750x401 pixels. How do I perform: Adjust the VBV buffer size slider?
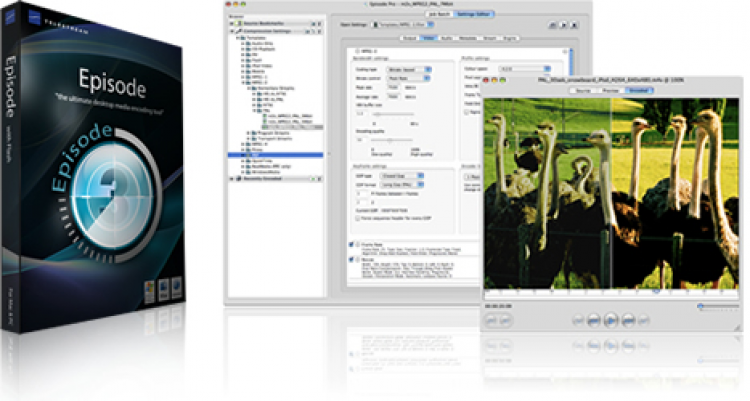click(393, 114)
